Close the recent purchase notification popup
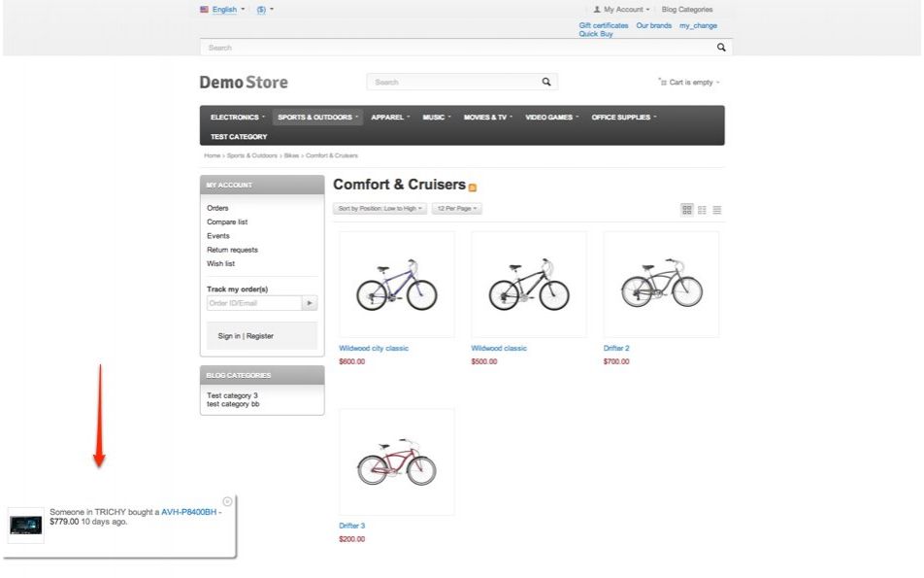The image size is (924, 578). [227, 501]
